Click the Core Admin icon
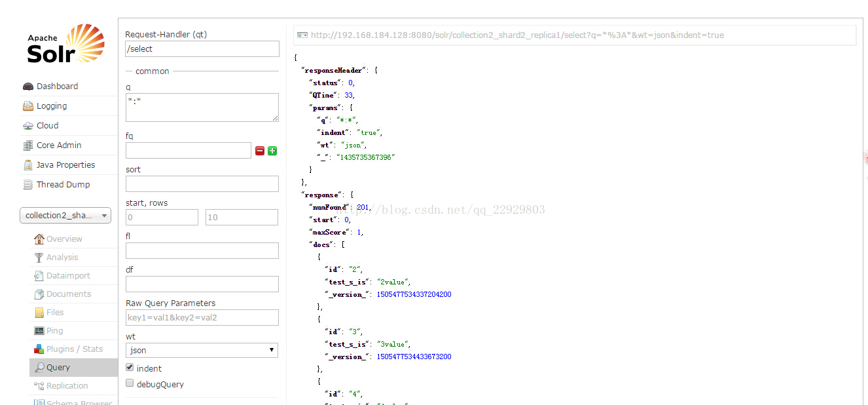 coord(27,145)
